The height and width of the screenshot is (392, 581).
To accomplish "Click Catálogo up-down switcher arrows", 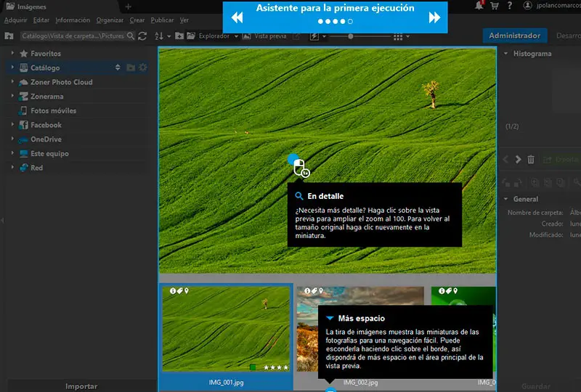I will (x=118, y=68).
